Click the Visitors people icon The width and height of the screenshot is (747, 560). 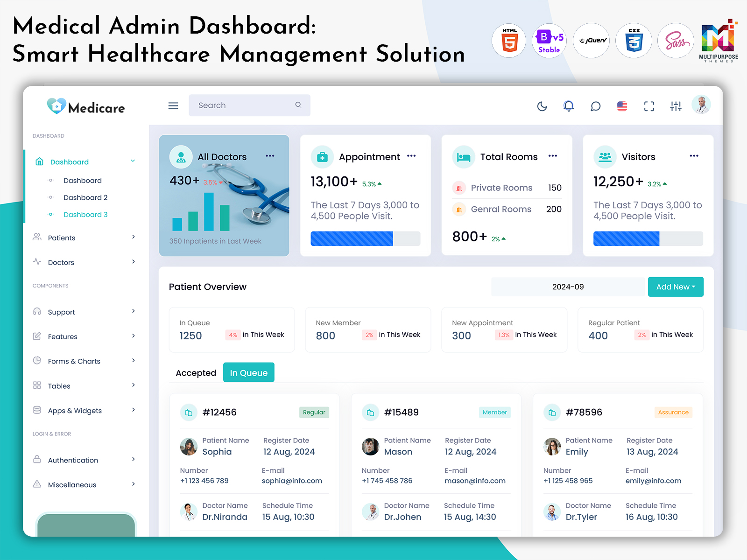[605, 157]
